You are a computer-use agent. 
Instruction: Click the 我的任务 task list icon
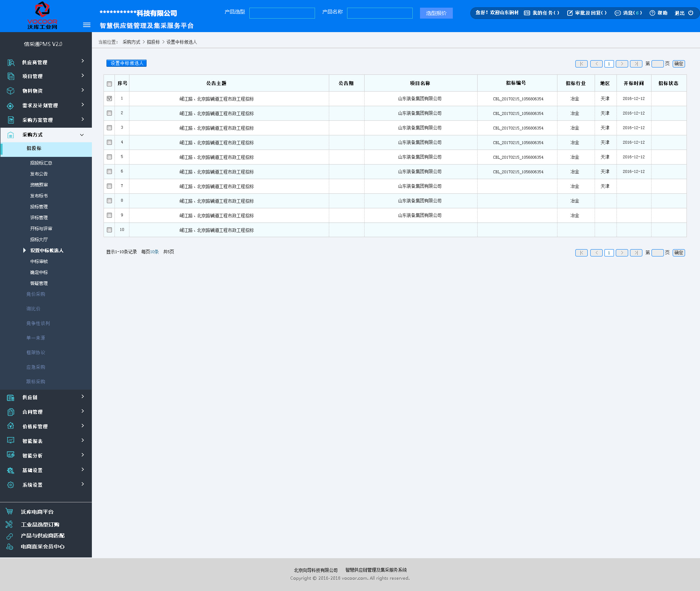tap(527, 13)
